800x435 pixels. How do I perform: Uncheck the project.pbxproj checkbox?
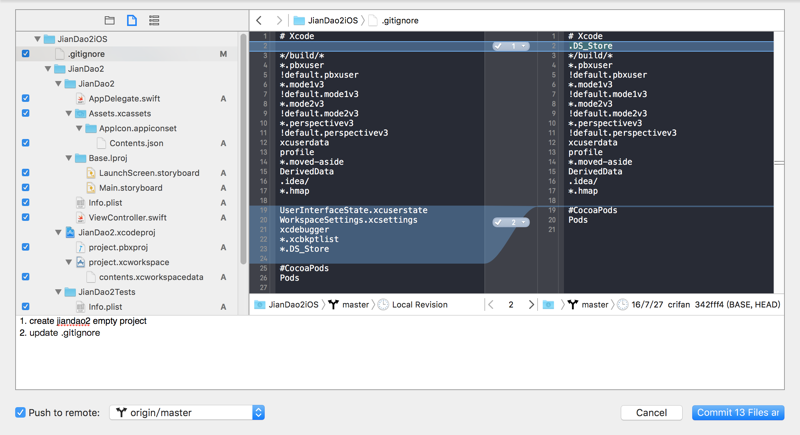(26, 247)
